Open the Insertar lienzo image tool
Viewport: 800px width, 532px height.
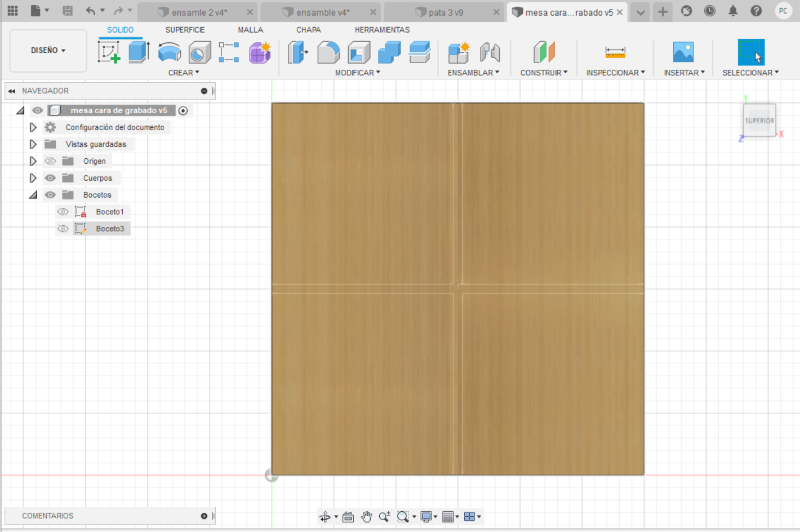(x=683, y=52)
